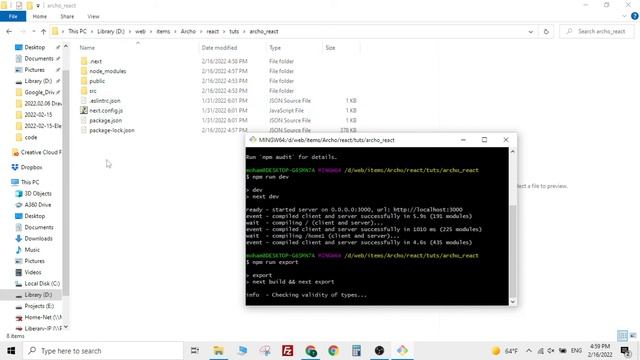This screenshot has height=360, width=640.
Task: Open FileZilla from the taskbar
Action: click(287, 351)
